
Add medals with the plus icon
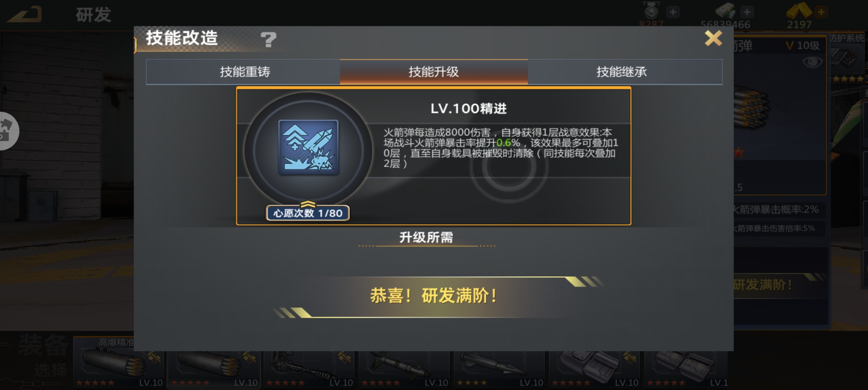pyautogui.click(x=673, y=12)
